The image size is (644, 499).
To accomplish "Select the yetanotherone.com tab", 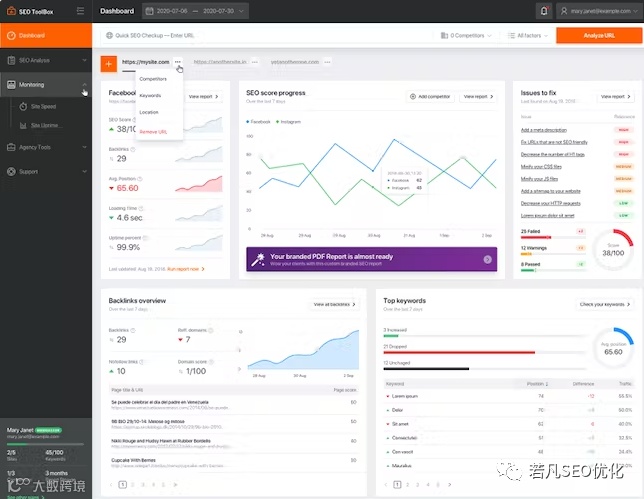I will pyautogui.click(x=294, y=62).
